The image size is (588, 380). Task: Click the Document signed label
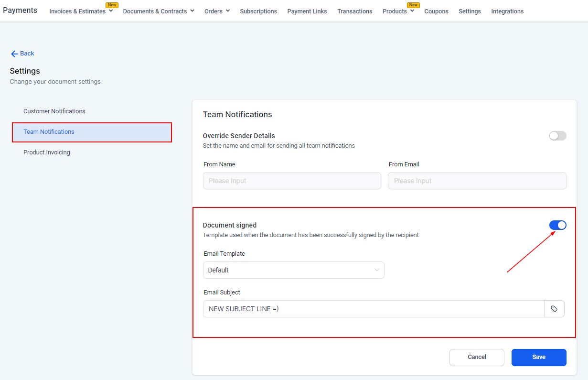click(230, 225)
